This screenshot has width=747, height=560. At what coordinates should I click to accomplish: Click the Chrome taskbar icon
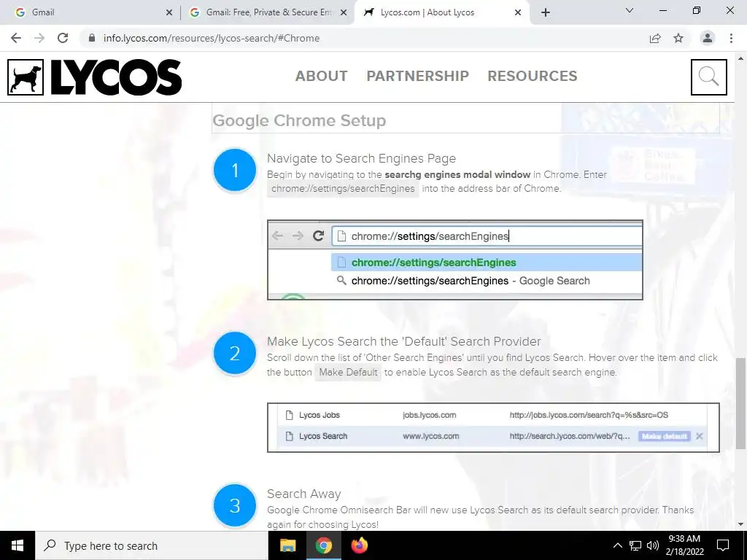point(323,545)
